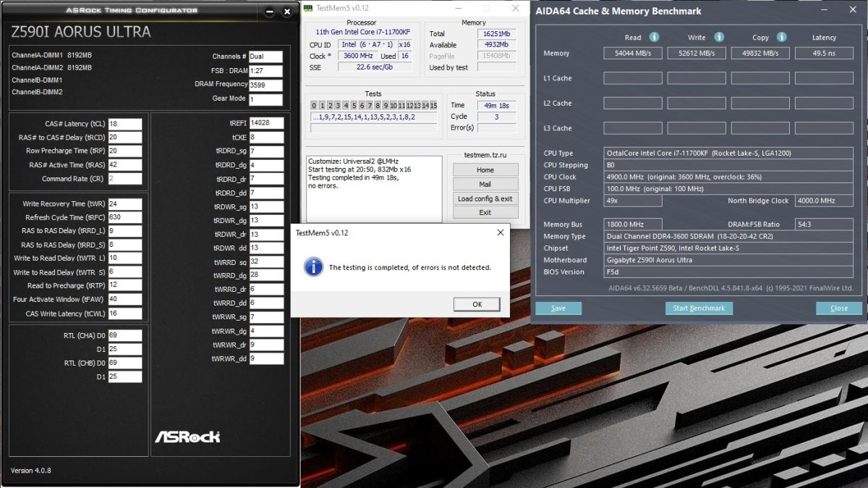
Task: Click the info icon next to Copy
Action: pyautogui.click(x=782, y=37)
